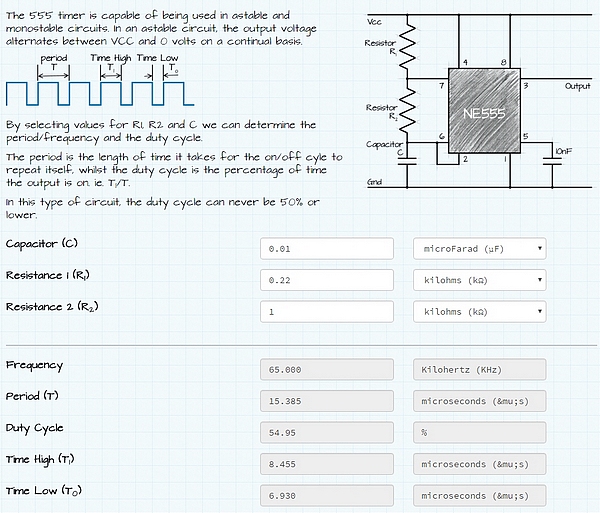Click the Frequency result field showing 65.000
This screenshot has width=600, height=513.
327,370
